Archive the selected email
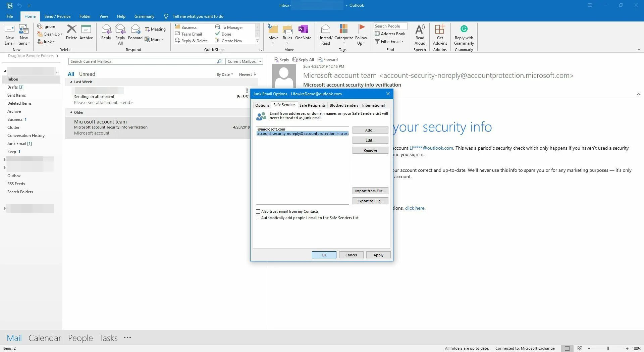Screen dimensions: 644x352 (86, 32)
